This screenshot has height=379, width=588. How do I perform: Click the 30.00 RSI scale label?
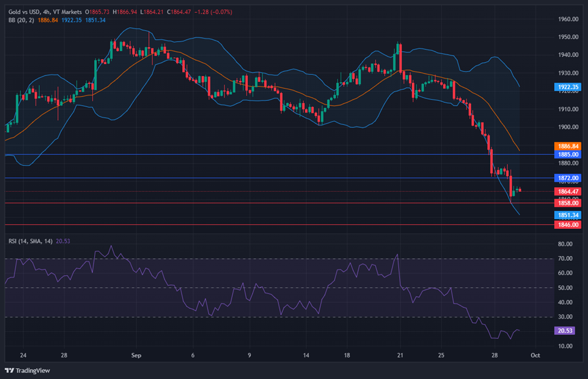click(565, 317)
